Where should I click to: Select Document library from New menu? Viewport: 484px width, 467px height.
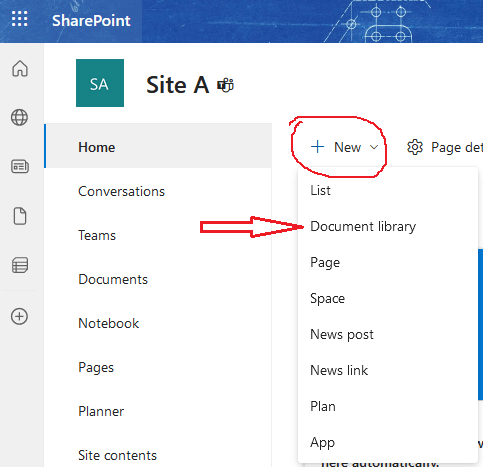(x=363, y=227)
